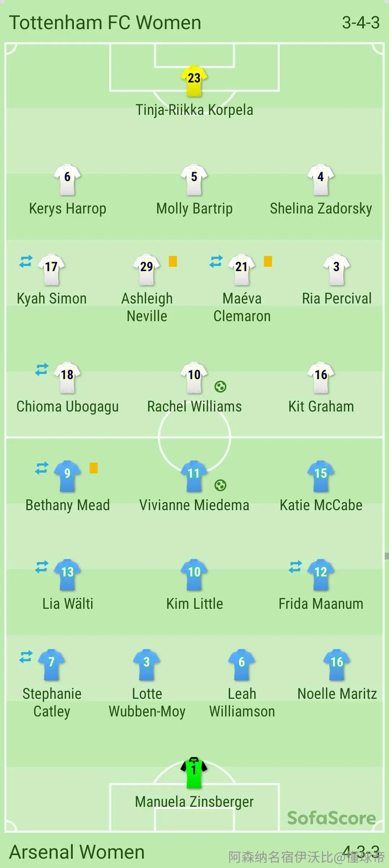The height and width of the screenshot is (868, 389).
Task: Click the substitution arrows next to Kyah Simon
Action: pyautogui.click(x=26, y=261)
